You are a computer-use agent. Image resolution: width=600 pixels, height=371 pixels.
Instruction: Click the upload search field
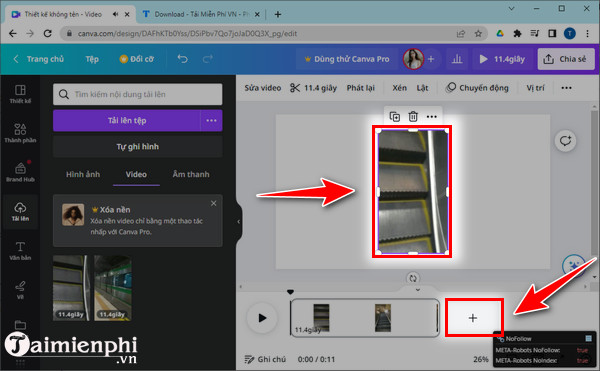pos(137,94)
